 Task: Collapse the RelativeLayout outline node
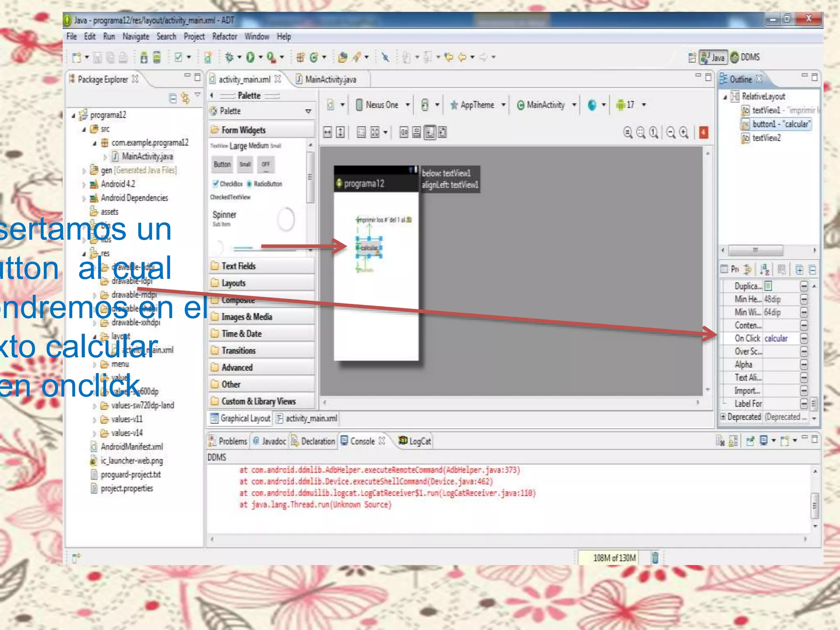725,97
